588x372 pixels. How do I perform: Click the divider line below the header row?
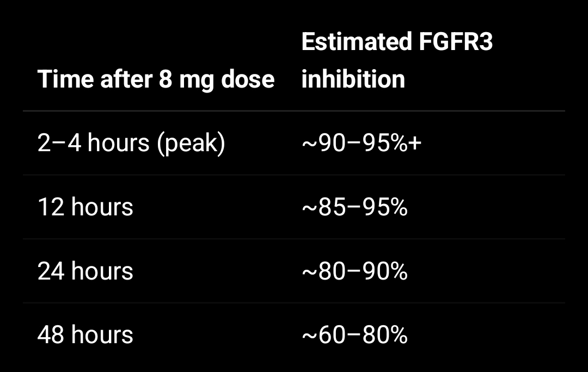[x=294, y=111]
